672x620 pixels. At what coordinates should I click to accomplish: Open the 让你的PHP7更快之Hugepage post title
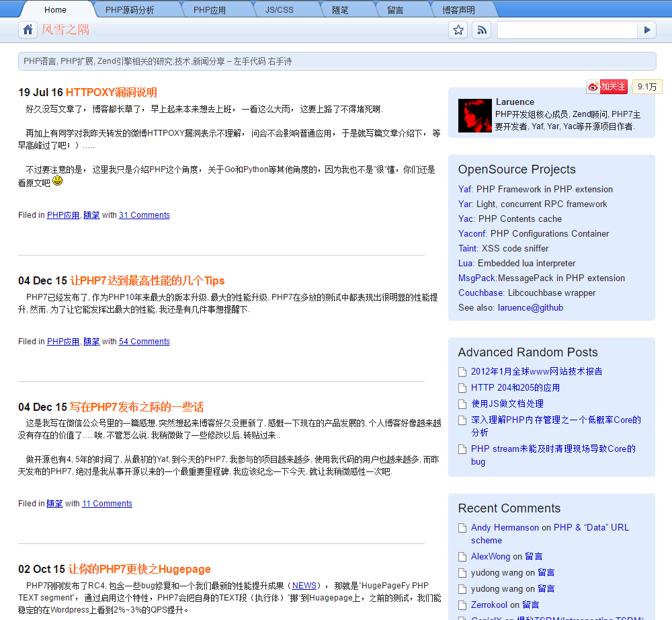[139, 569]
